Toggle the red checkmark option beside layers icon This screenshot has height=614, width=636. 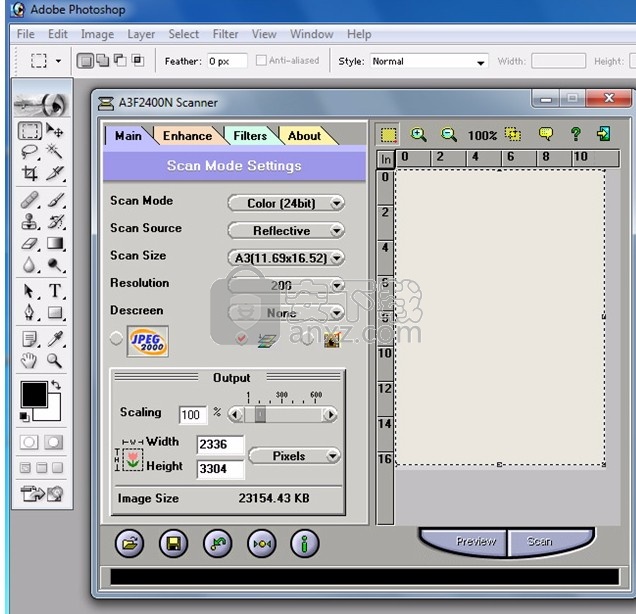point(241,338)
